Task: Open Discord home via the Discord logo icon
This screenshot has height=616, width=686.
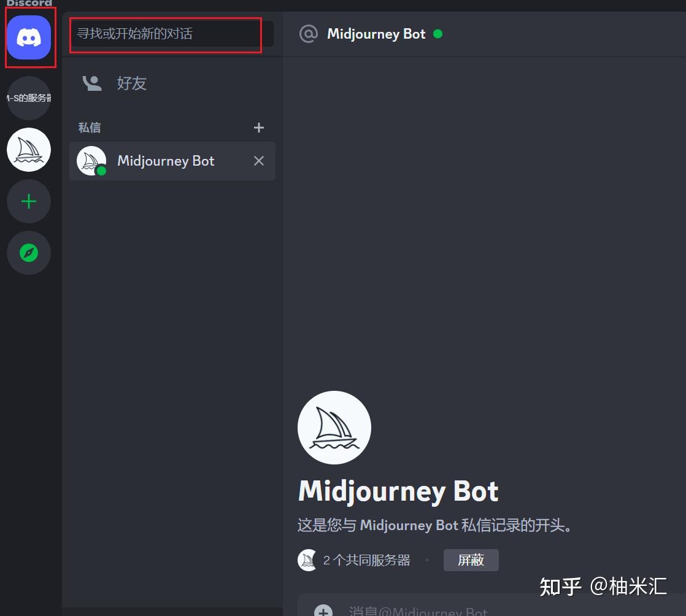Action: (x=29, y=38)
